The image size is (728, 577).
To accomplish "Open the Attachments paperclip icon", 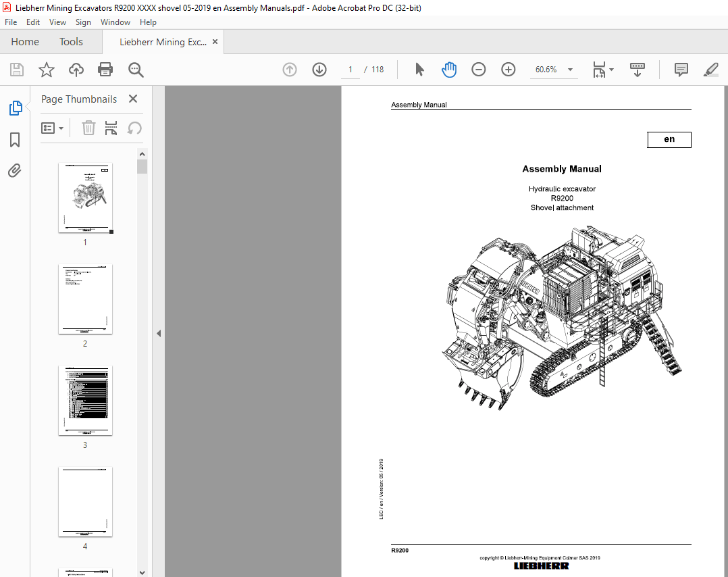I will (x=15, y=170).
